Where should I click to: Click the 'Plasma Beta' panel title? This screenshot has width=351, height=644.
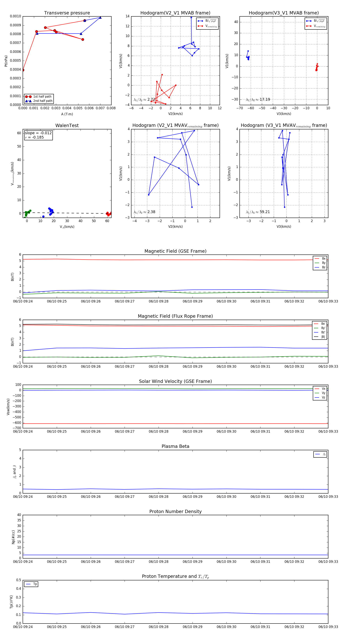pos(175,446)
